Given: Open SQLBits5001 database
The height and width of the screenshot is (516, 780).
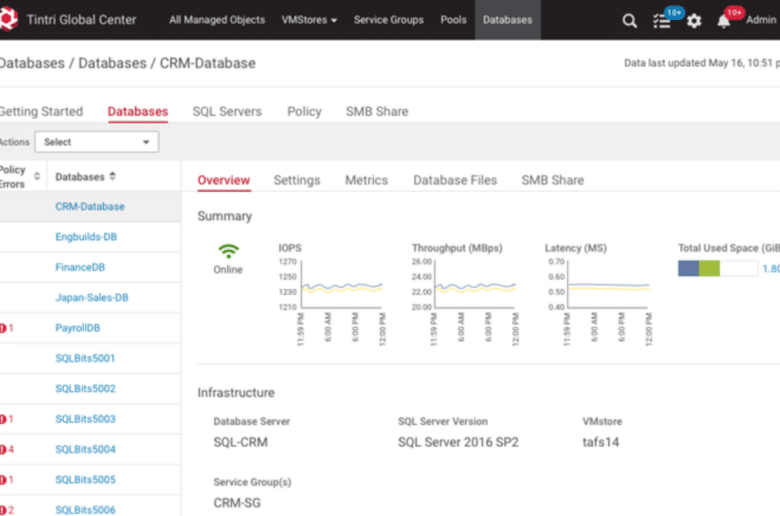Looking at the screenshot, I should pos(85,358).
